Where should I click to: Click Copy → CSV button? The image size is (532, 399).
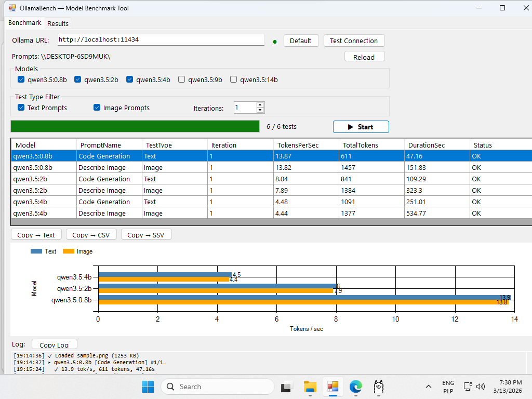pos(91,235)
